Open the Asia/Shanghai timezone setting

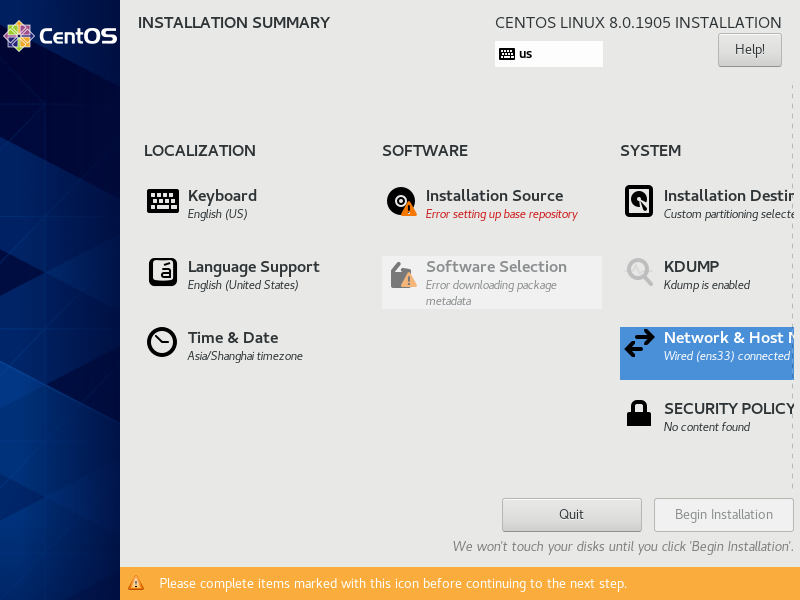point(245,356)
